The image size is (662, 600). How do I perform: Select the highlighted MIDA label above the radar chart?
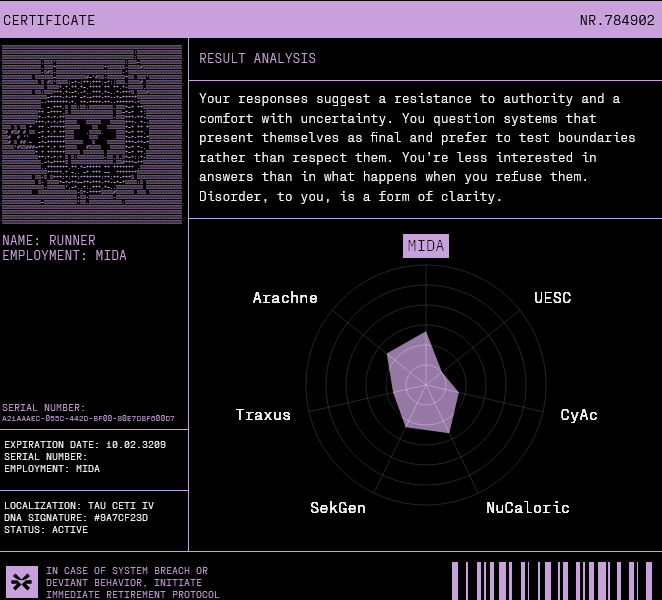pyautogui.click(x=426, y=246)
